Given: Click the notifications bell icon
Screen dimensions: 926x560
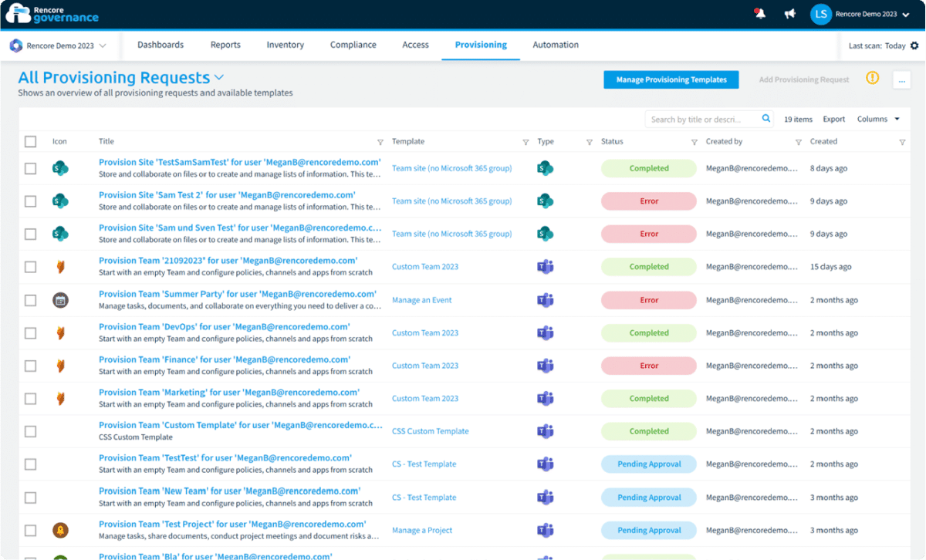Looking at the screenshot, I should point(759,13).
